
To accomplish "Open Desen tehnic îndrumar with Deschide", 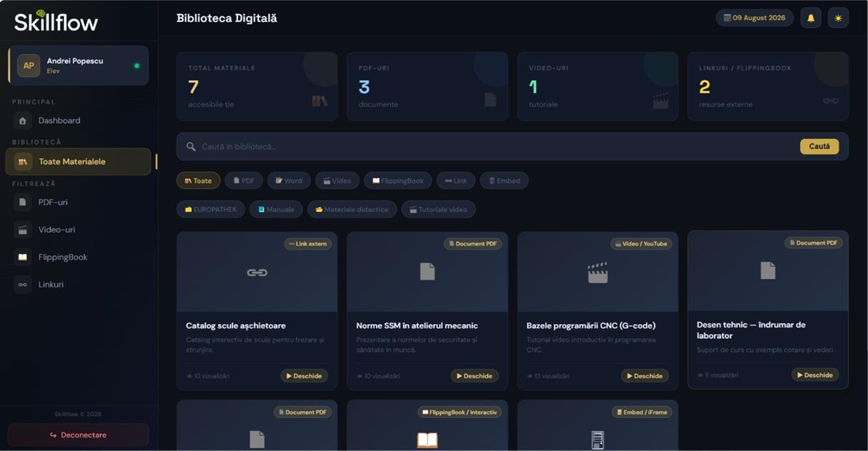I will pyautogui.click(x=815, y=375).
